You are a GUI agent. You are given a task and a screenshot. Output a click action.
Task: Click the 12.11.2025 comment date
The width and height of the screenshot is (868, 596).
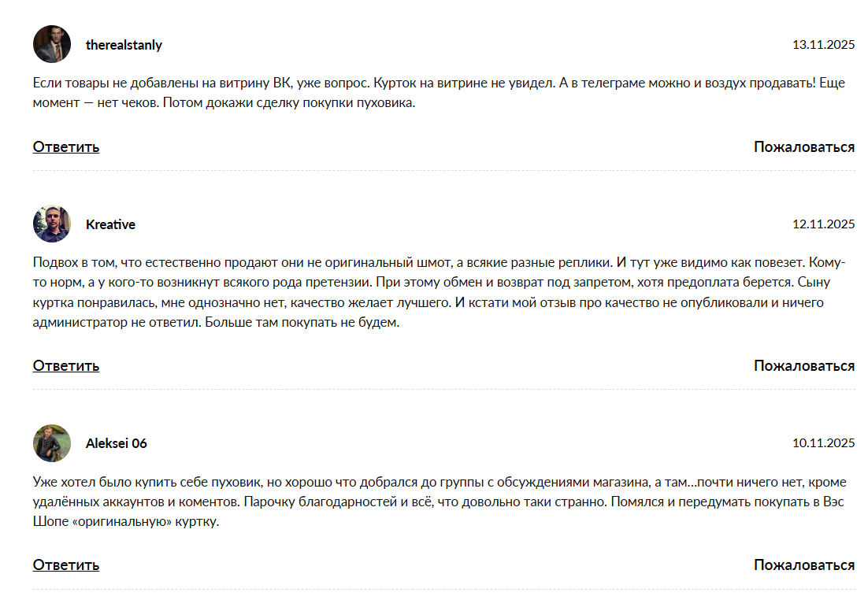(823, 224)
